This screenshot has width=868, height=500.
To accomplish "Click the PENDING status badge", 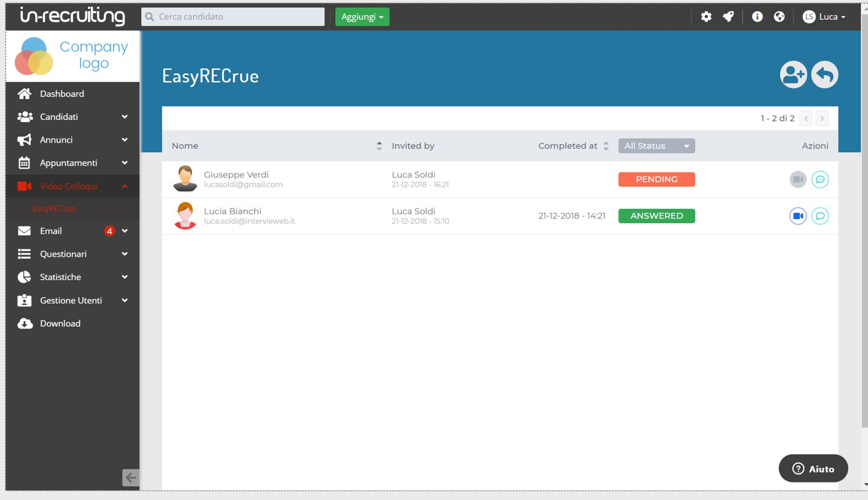I will 657,179.
